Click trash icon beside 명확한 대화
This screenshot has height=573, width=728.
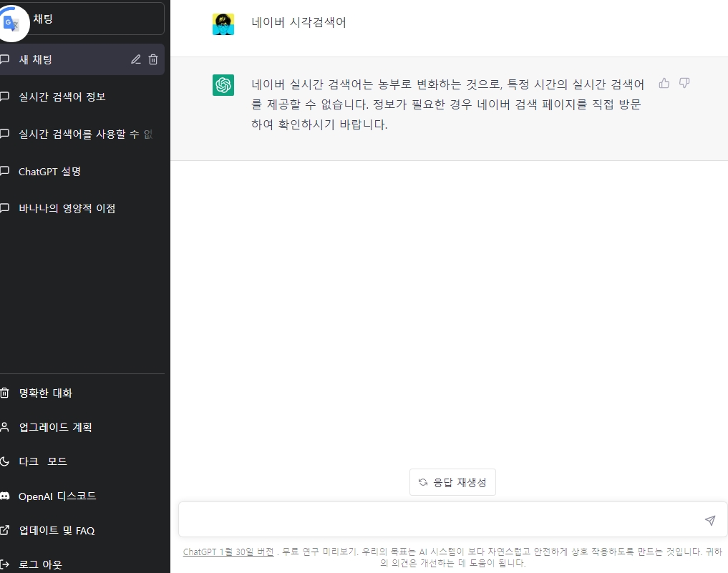[x=4, y=393]
